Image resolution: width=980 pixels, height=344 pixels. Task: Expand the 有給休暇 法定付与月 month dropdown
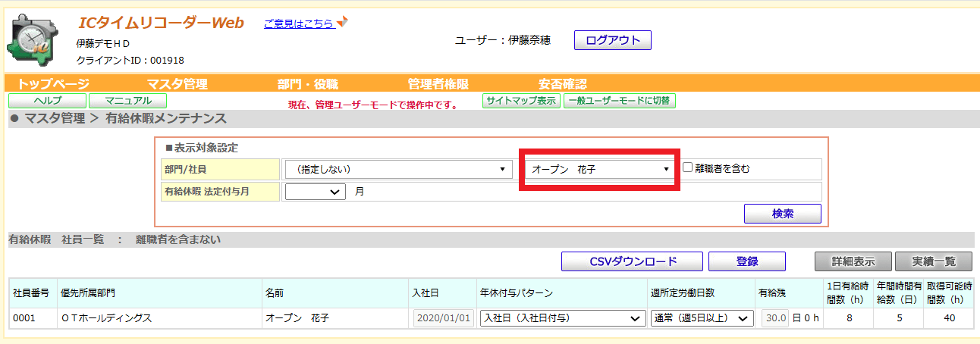click(315, 192)
